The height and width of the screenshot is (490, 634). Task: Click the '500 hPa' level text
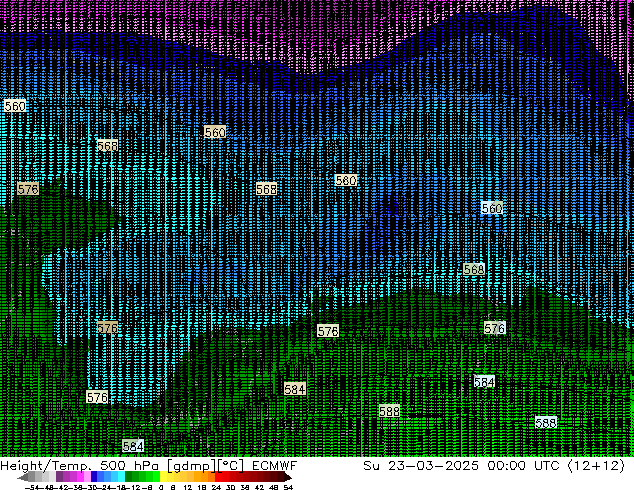[x=129, y=466]
